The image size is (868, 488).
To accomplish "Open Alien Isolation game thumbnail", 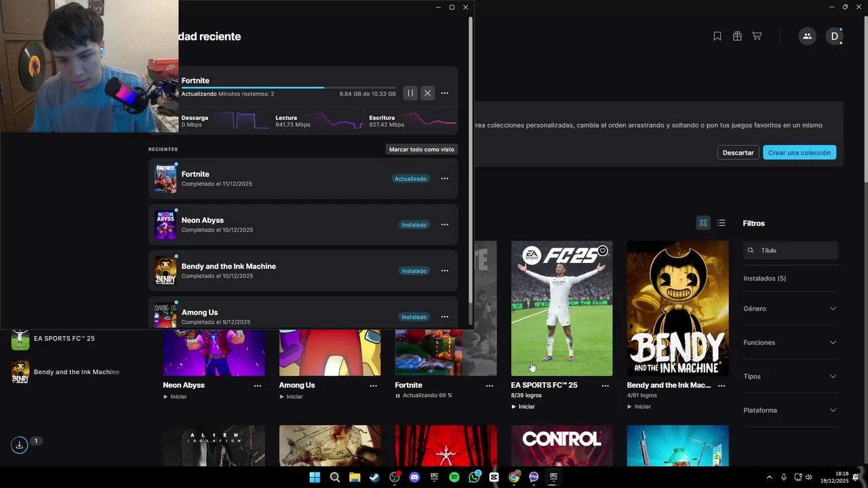I will [x=214, y=445].
